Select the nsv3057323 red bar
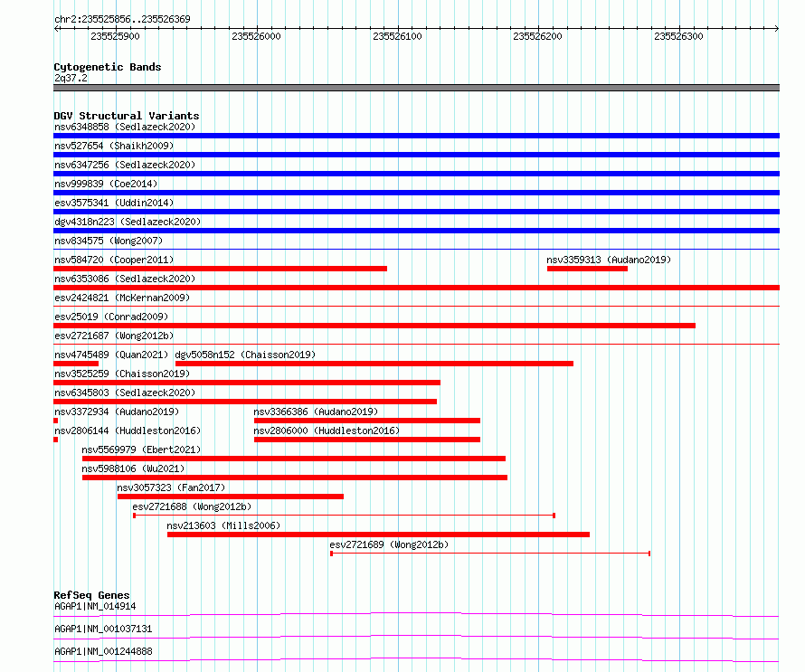805x672 pixels. pyautogui.click(x=231, y=497)
